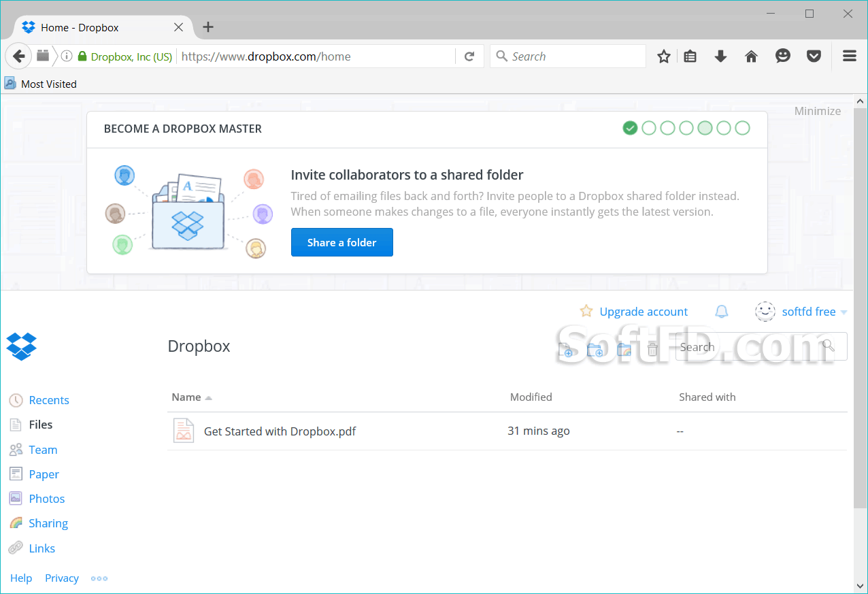Click the completed first step green checkmark
868x594 pixels.
click(x=630, y=128)
